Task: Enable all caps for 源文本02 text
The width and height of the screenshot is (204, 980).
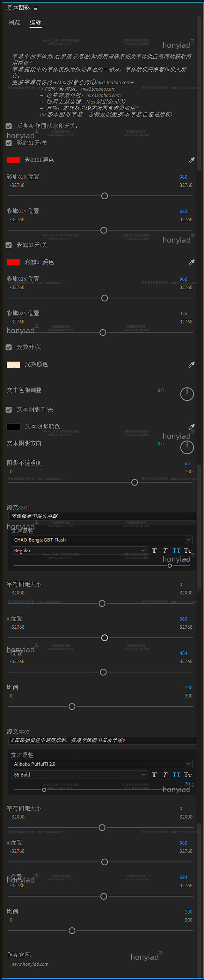Action: pyautogui.click(x=177, y=775)
